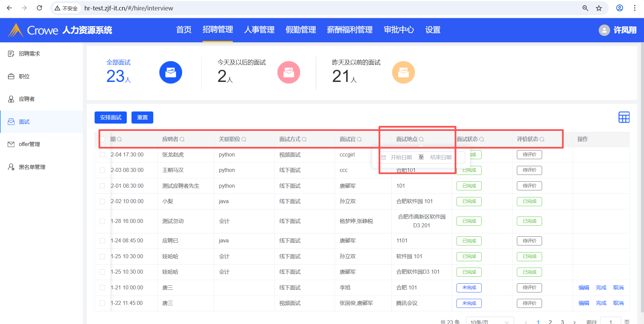Click 编辑 link for 1-21 唐三 interview
644x324 pixels.
pyautogui.click(x=584, y=288)
